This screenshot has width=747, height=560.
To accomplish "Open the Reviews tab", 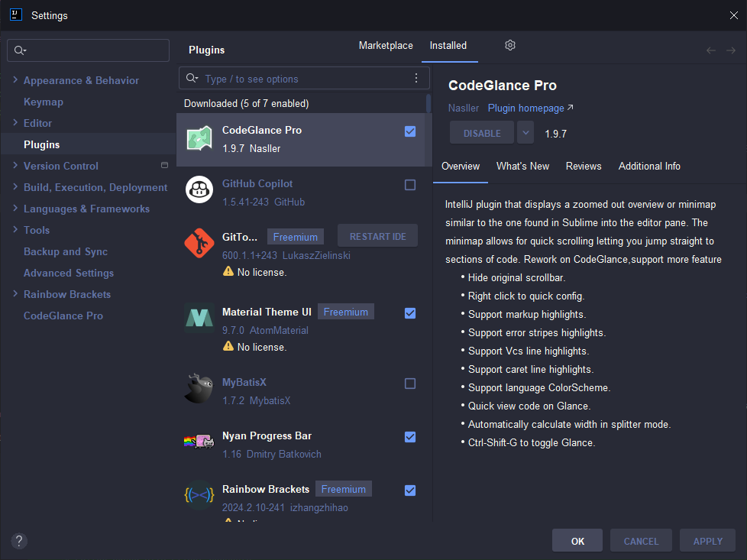I will coord(584,166).
